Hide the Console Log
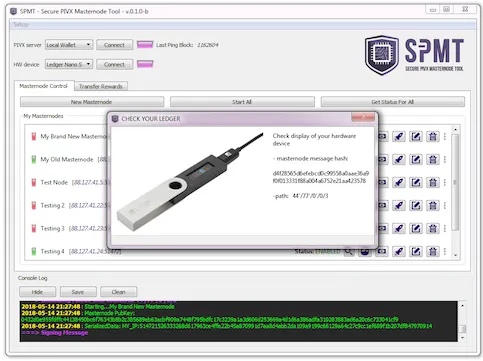483x361 pixels. [x=37, y=292]
